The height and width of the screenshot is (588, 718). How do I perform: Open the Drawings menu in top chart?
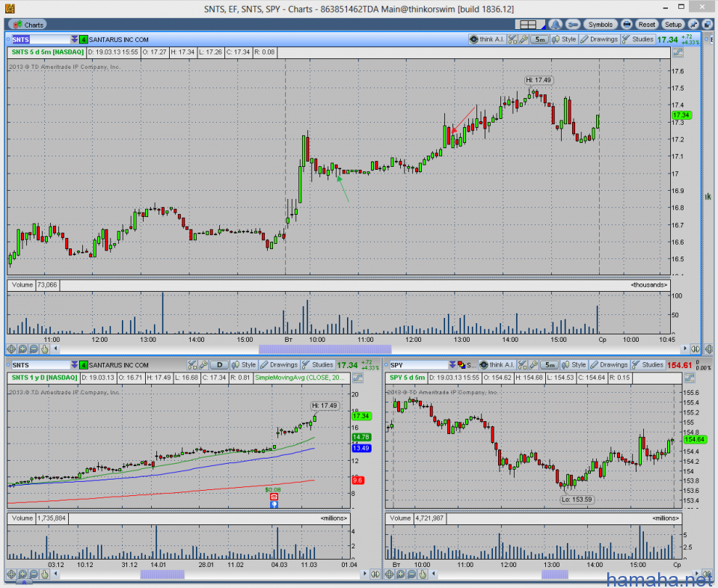pyautogui.click(x=599, y=40)
